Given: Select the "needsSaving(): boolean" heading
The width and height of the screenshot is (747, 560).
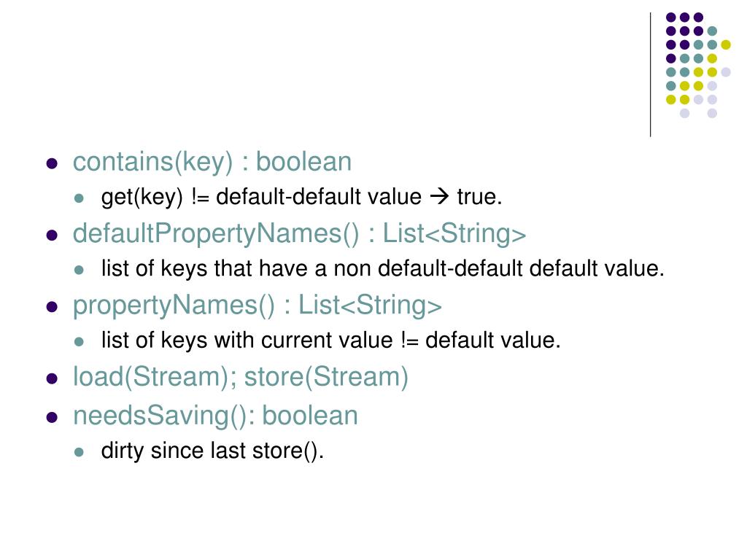Looking at the screenshot, I should point(215,416).
